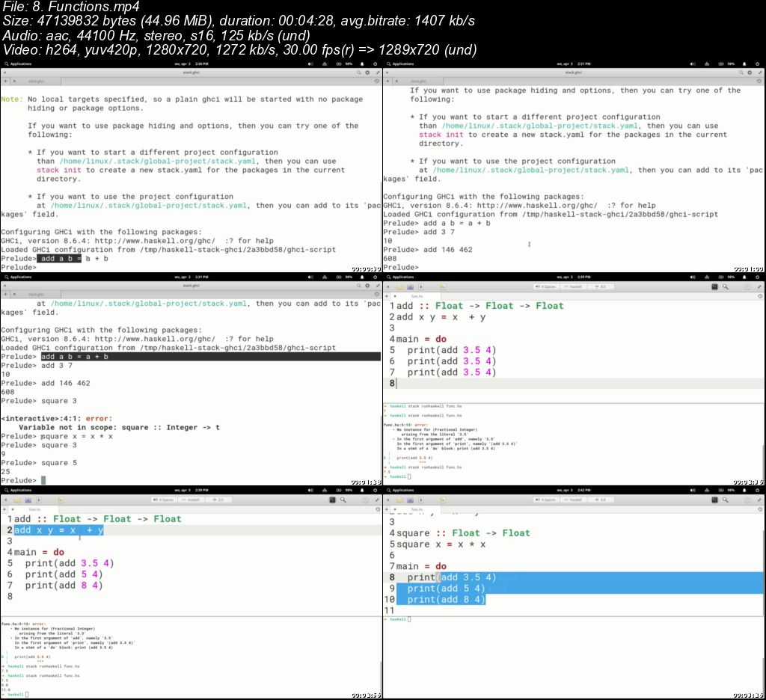Add new terminal tab in top-left frame

click(5, 81)
